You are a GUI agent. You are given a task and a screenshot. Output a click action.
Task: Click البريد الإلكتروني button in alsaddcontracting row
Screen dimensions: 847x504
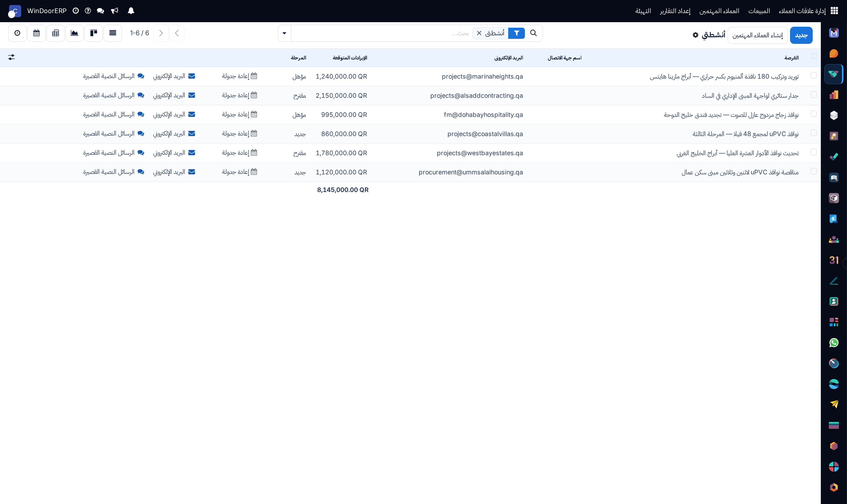pyautogui.click(x=174, y=96)
